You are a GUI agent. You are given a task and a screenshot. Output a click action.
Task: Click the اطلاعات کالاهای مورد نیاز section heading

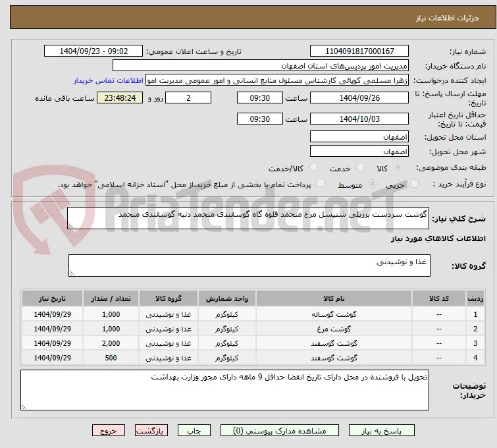coord(438,238)
